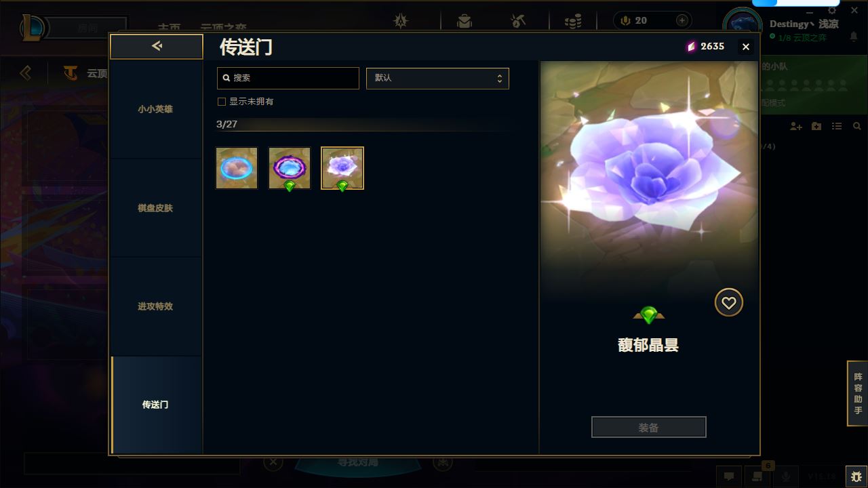Select the blue ring portal thumbnail
The image size is (868, 488).
point(237,168)
